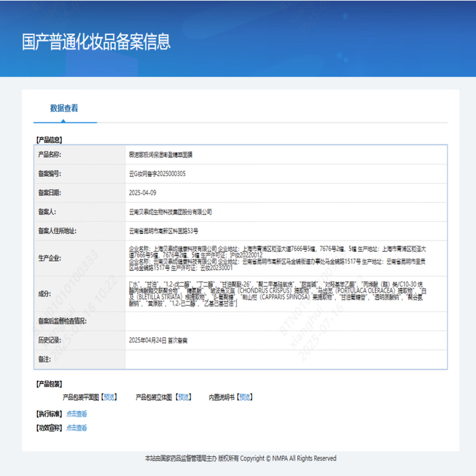Click the 成分 ingredient list text

pos(286,294)
